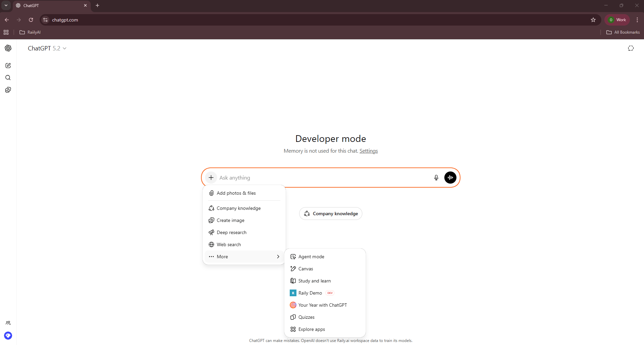View site information icon in the address bar
Screen dimensions: 644x345
tap(46, 20)
